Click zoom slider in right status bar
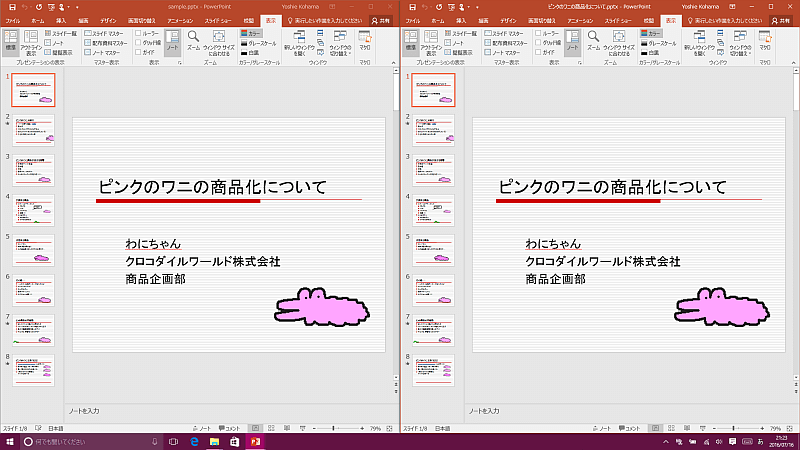 pos(738,429)
